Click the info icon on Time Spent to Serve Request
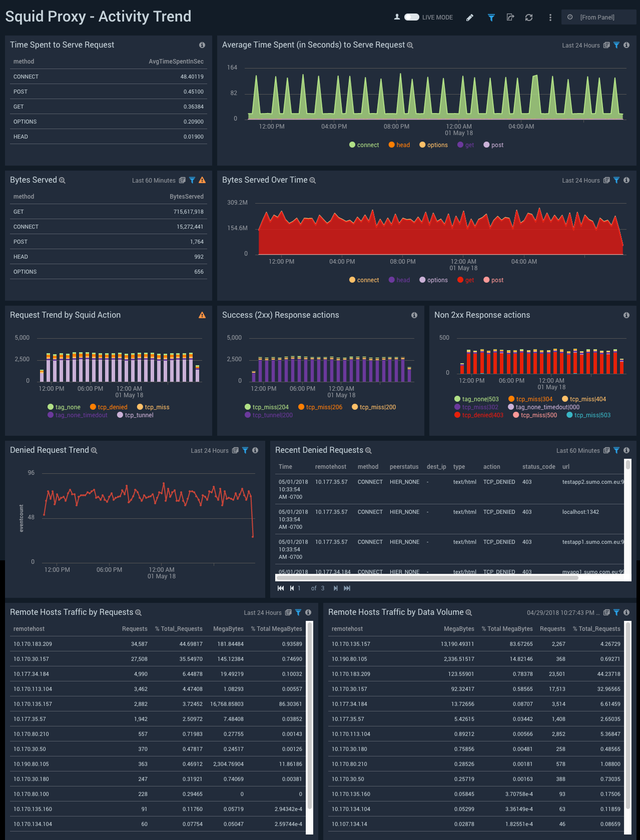The image size is (640, 840). pyautogui.click(x=202, y=45)
